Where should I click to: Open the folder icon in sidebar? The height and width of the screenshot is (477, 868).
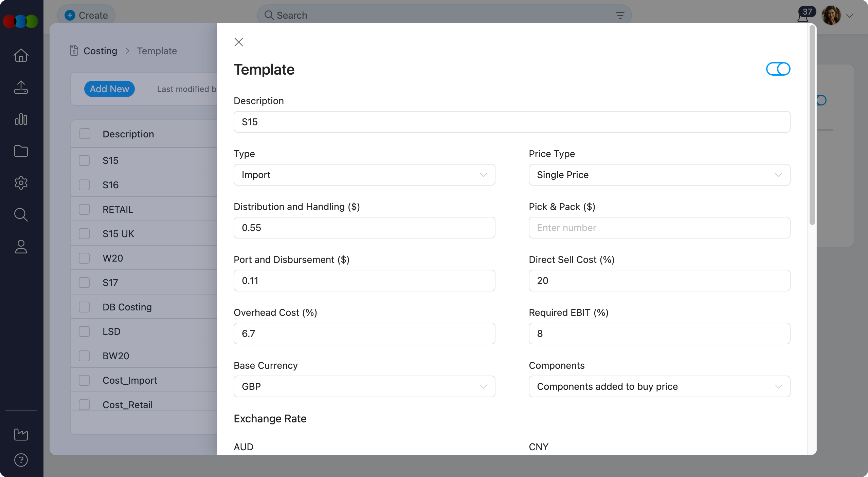point(21,151)
